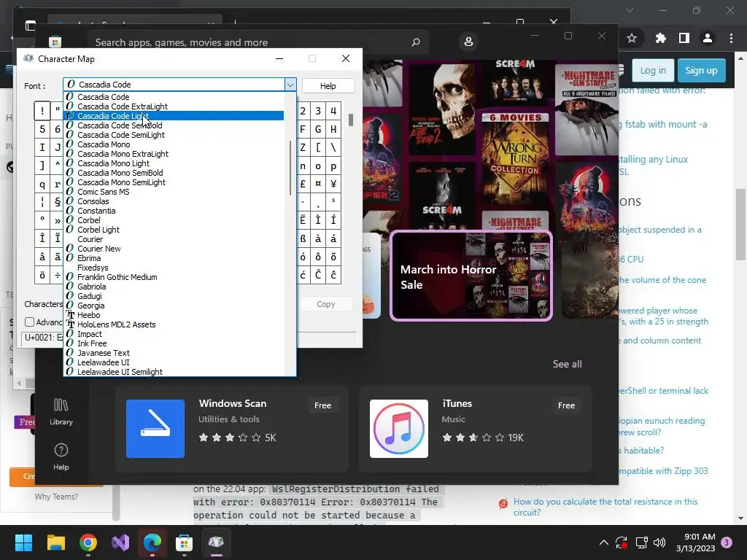747x560 pixels.
Task: Select Leelawadee UI Semilight font
Action: click(174, 372)
